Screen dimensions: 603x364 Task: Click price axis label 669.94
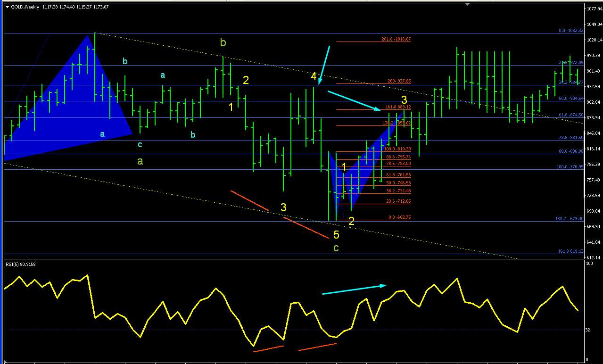[x=593, y=227]
